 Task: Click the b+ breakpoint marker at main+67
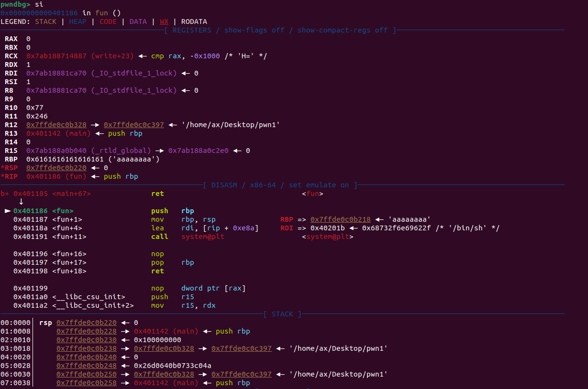click(x=5, y=194)
